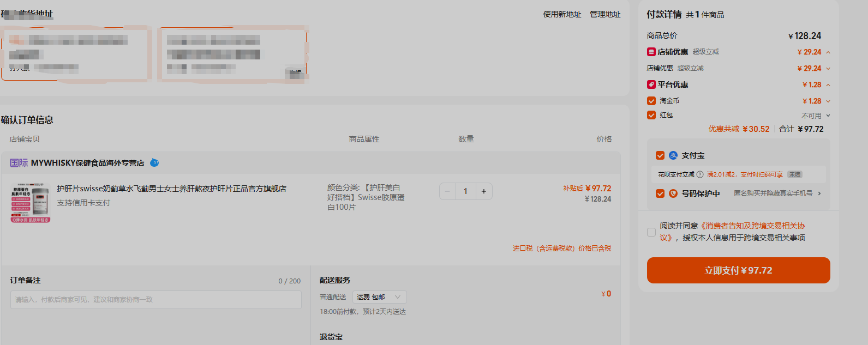Select the first blurred address card
Screen dimensions: 868x345
pos(76,54)
